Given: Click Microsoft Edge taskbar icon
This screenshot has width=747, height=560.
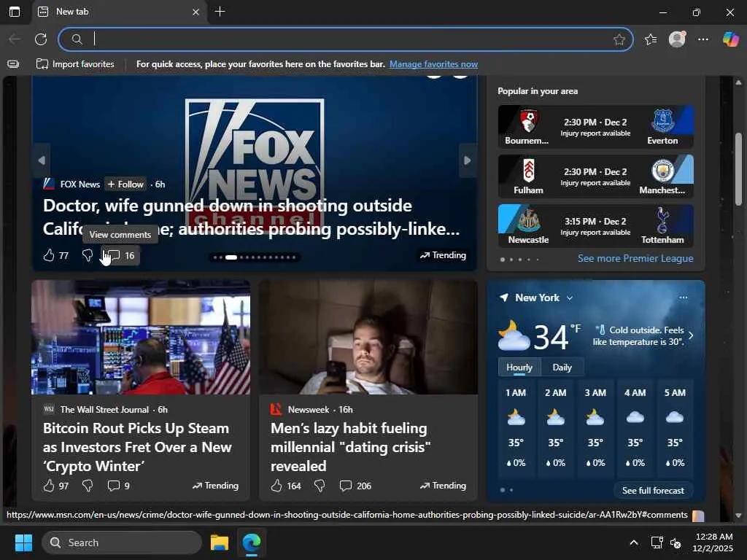Looking at the screenshot, I should click(x=251, y=542).
